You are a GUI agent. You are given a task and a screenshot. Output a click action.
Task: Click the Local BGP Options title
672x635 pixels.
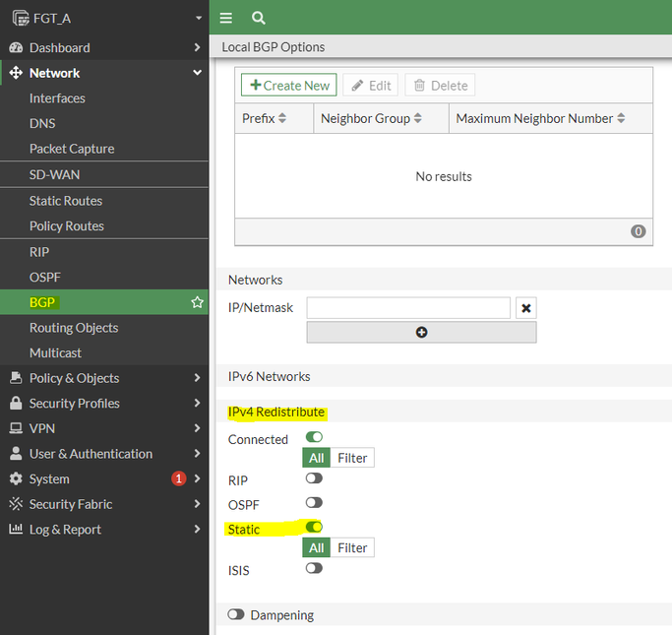pos(273,46)
